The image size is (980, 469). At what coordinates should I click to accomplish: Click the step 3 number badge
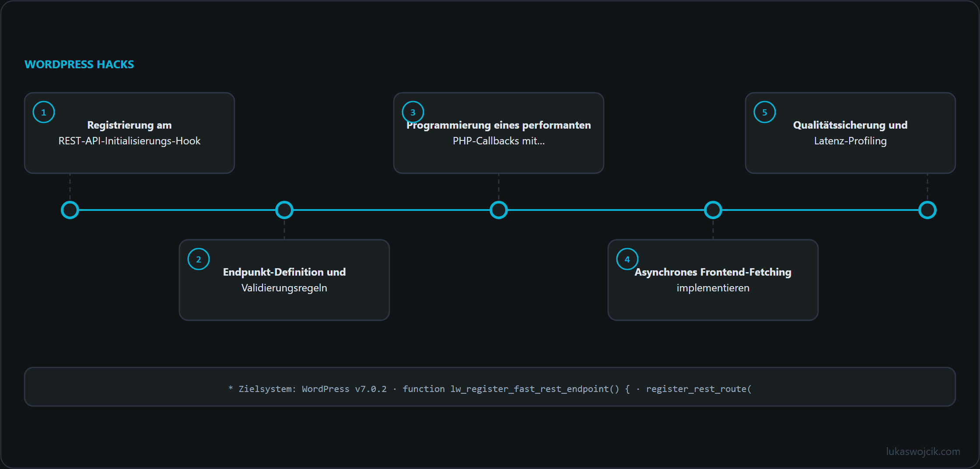click(x=413, y=112)
